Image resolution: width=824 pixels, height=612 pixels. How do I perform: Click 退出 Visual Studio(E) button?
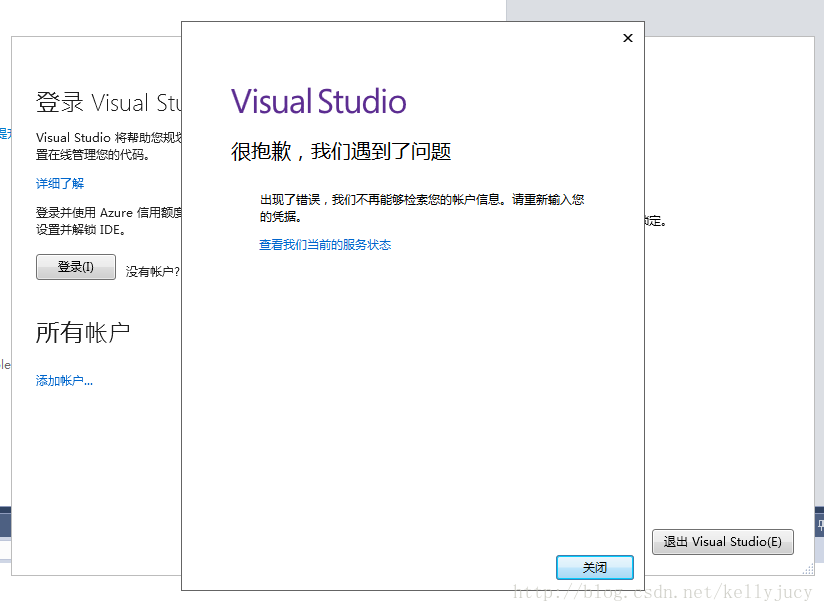pyautogui.click(x=723, y=542)
